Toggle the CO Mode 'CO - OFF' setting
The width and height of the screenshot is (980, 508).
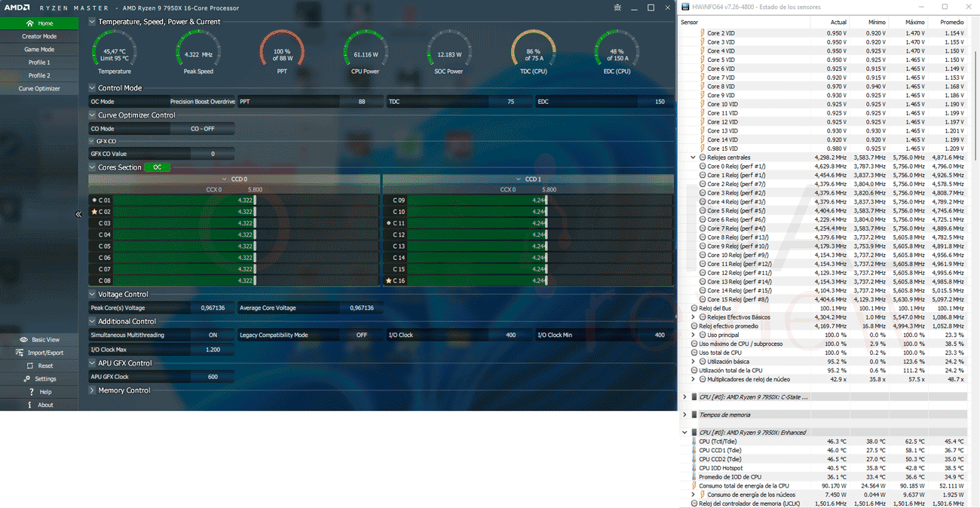click(x=202, y=129)
